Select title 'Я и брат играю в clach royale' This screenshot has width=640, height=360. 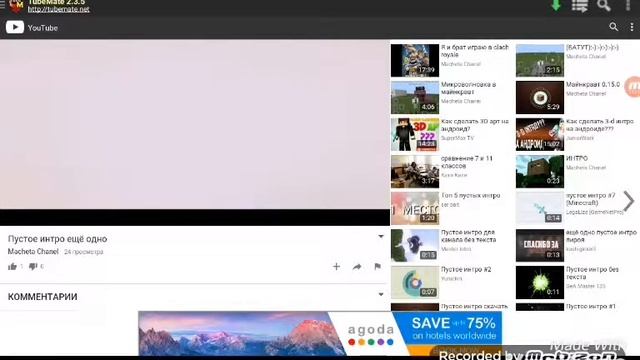475,51
